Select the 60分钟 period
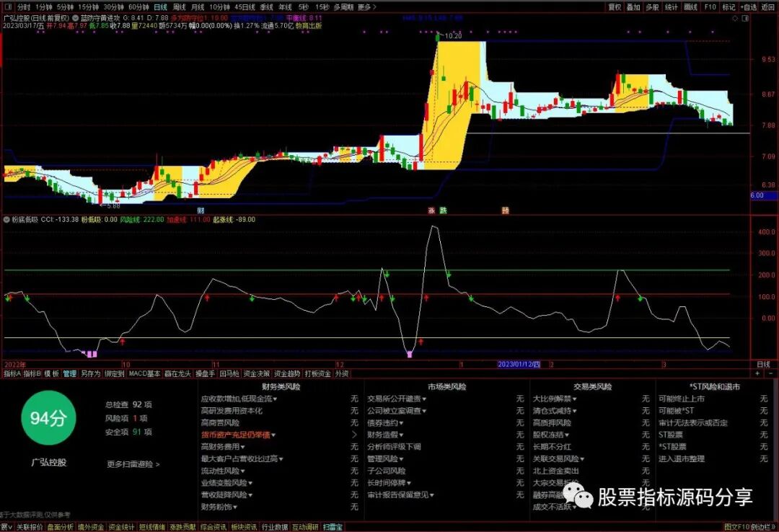The height and width of the screenshot is (532, 779). coord(138,7)
